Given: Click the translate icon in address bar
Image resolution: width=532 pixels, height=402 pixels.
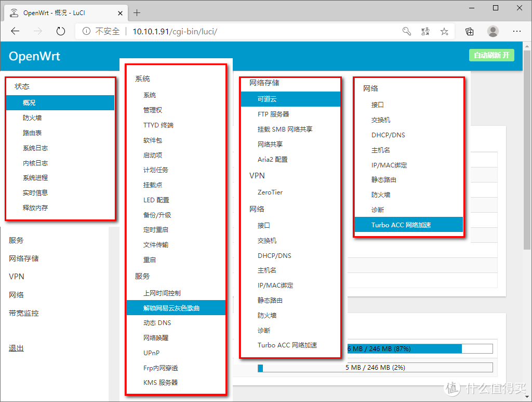Looking at the screenshot, I should [x=425, y=31].
